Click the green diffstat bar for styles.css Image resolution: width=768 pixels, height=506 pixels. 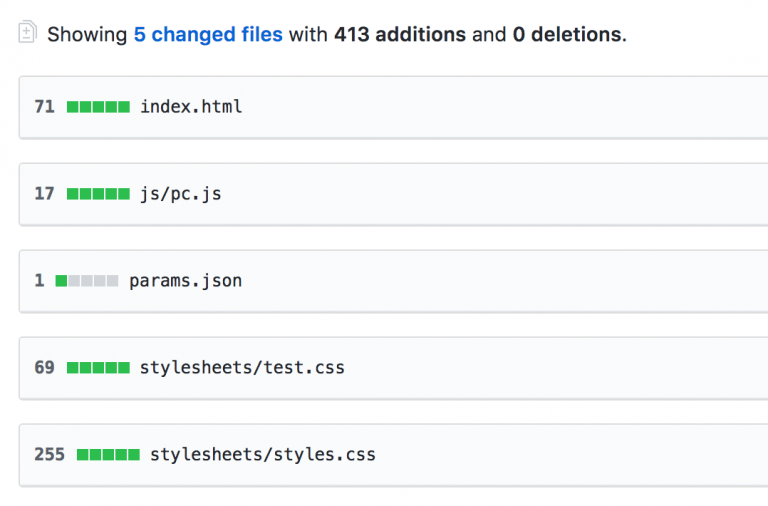108,455
